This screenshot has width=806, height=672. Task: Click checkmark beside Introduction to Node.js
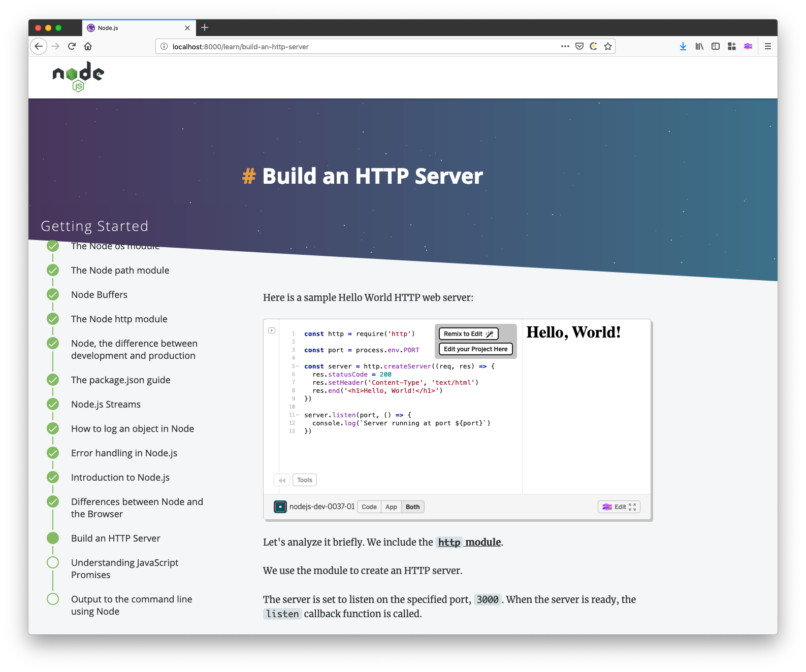click(53, 477)
